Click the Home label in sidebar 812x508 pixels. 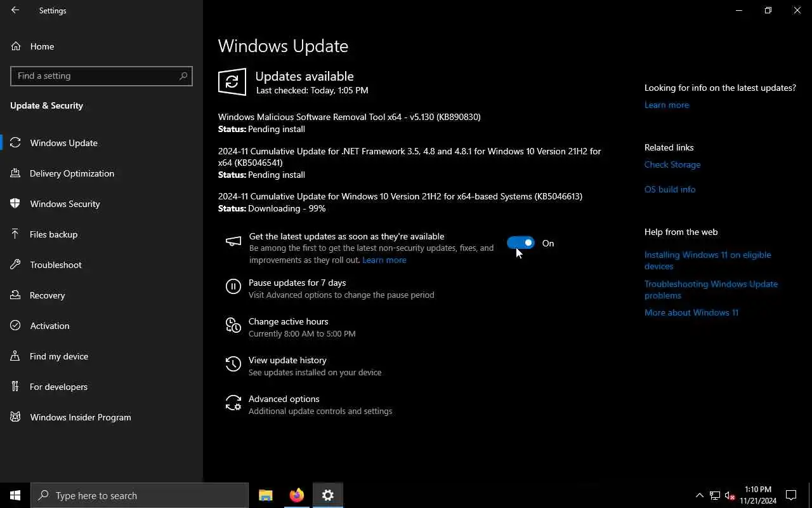[42, 46]
